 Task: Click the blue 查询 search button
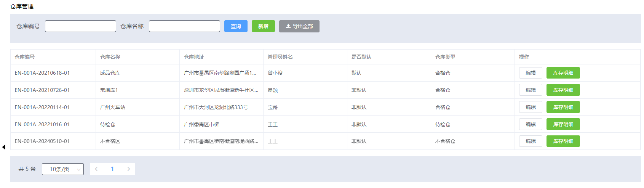tap(236, 26)
